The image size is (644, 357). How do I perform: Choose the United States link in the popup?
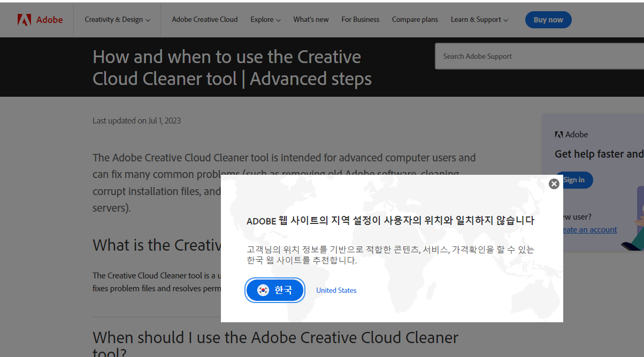pos(336,290)
